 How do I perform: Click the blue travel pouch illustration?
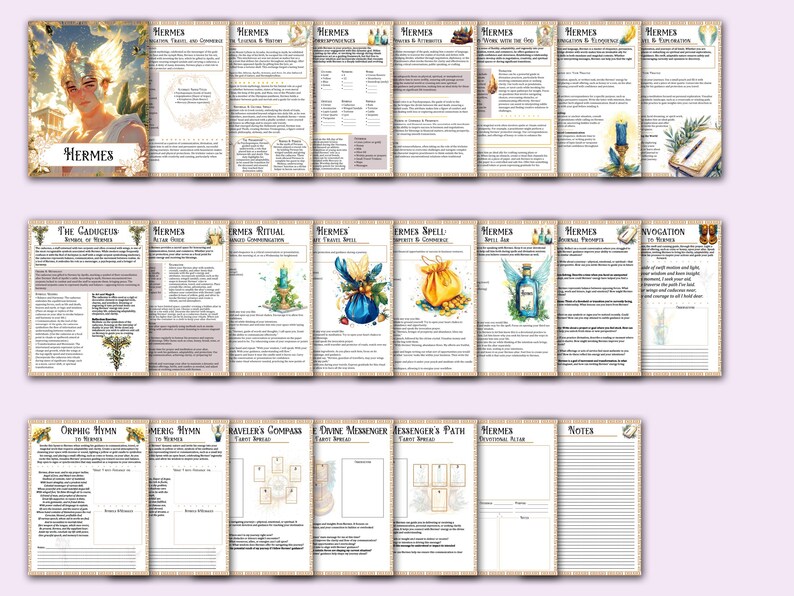coord(361,289)
